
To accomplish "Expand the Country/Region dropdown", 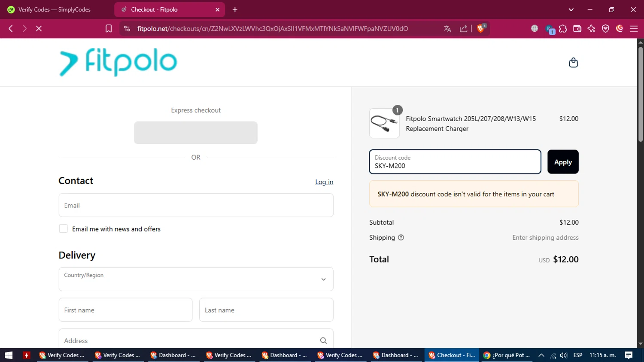I will pyautogui.click(x=196, y=279).
